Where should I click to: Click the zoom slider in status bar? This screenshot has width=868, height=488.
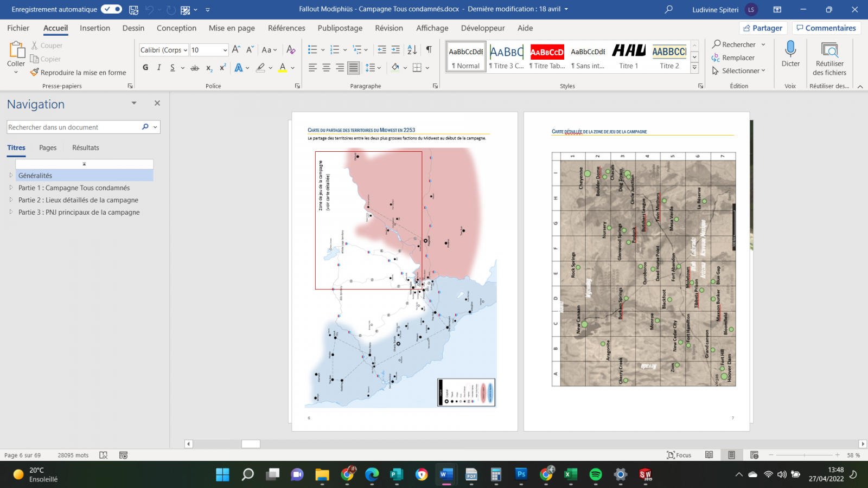805,455
